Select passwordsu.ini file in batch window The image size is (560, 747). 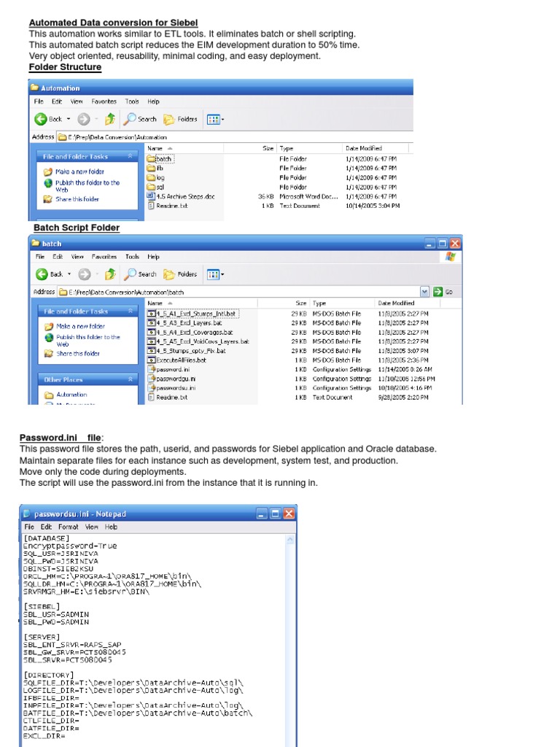[171, 388]
